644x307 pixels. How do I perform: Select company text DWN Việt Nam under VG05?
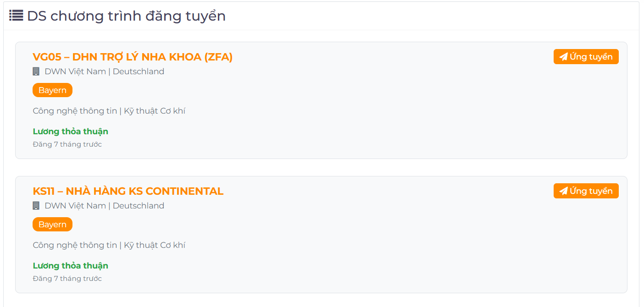(x=75, y=71)
